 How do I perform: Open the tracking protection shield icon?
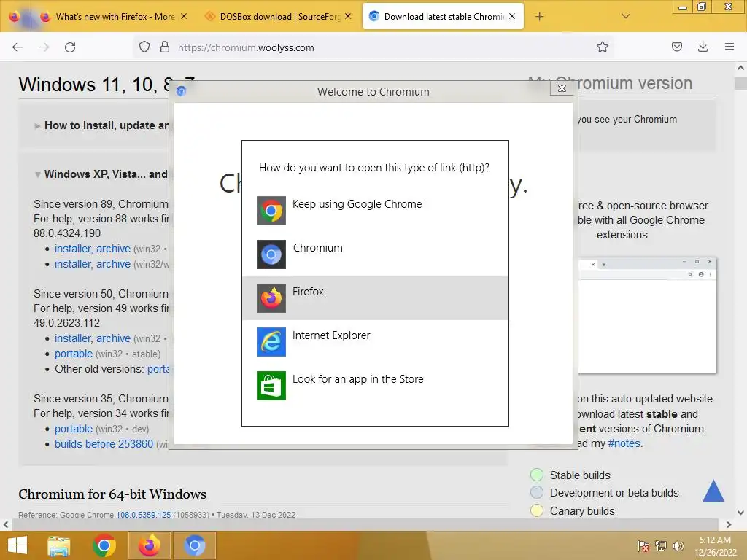point(144,47)
